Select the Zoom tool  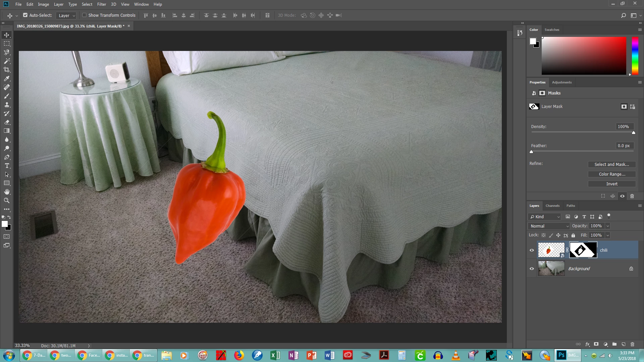(x=7, y=200)
